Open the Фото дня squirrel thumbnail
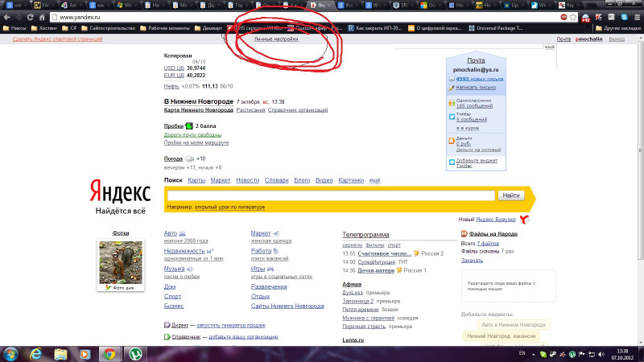Screen dimensions: 644x362 121,262
